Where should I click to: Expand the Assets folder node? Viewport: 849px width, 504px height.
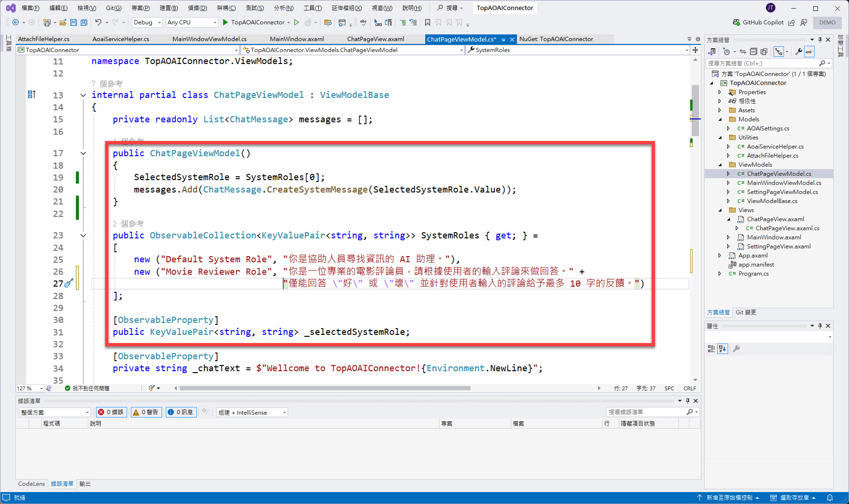coord(720,110)
